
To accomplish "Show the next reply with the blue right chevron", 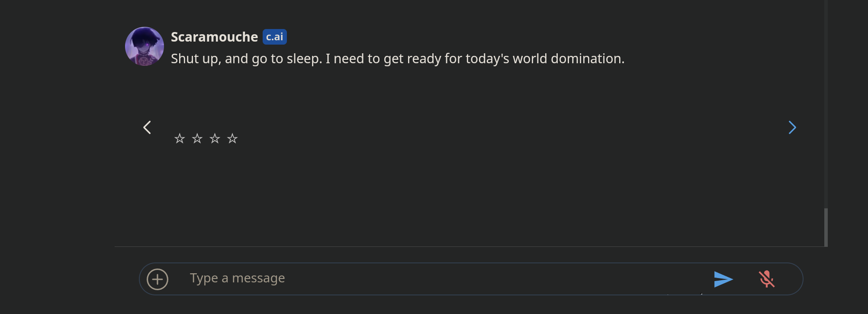I will 792,127.
